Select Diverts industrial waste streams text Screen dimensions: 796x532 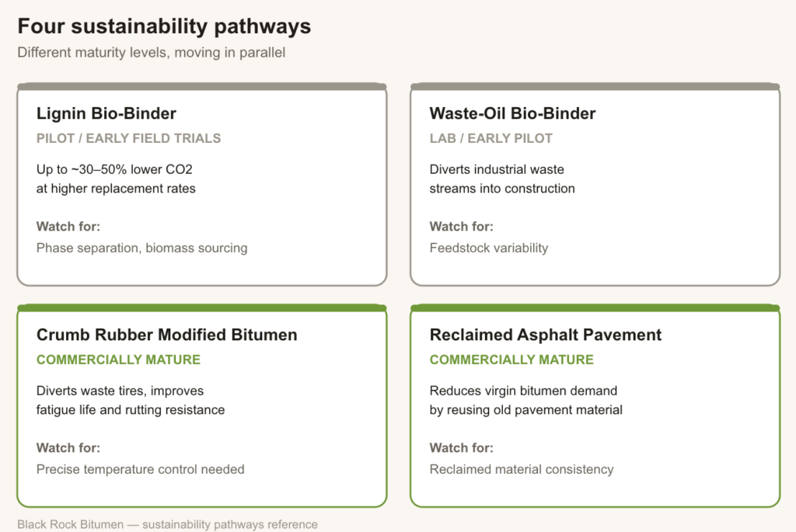pos(502,179)
